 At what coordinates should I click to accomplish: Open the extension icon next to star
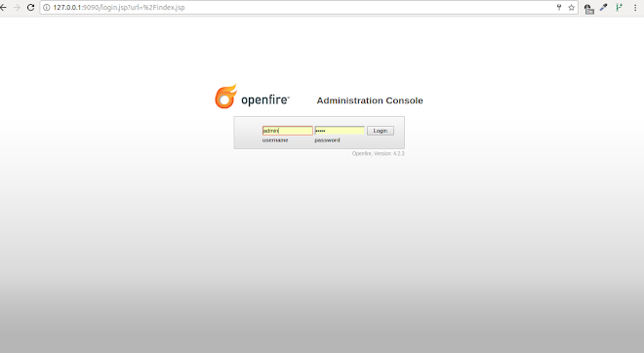click(589, 9)
